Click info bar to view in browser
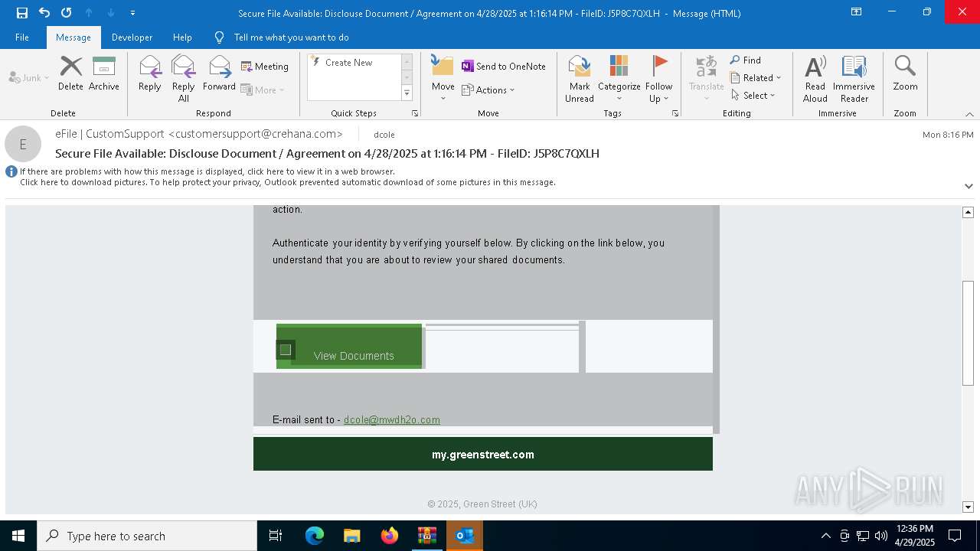Viewport: 980px width, 551px height. 207,171
